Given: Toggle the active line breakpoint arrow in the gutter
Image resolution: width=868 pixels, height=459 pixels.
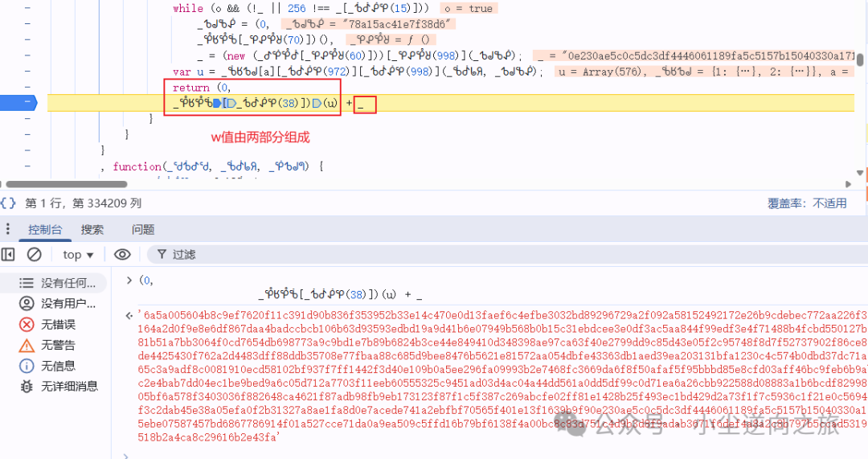Looking at the screenshot, I should tap(18, 103).
